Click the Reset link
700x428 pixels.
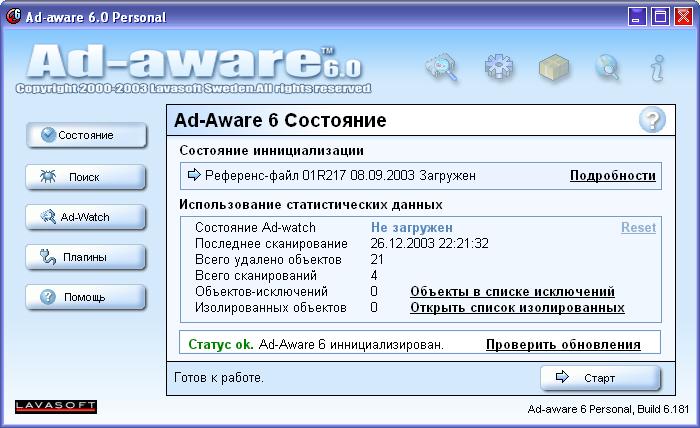[x=638, y=228]
